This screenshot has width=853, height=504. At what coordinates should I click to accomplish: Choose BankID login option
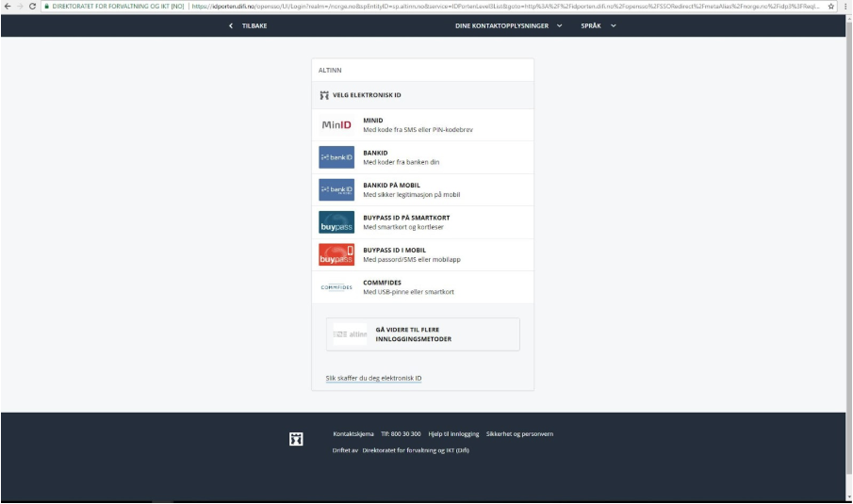(x=422, y=157)
